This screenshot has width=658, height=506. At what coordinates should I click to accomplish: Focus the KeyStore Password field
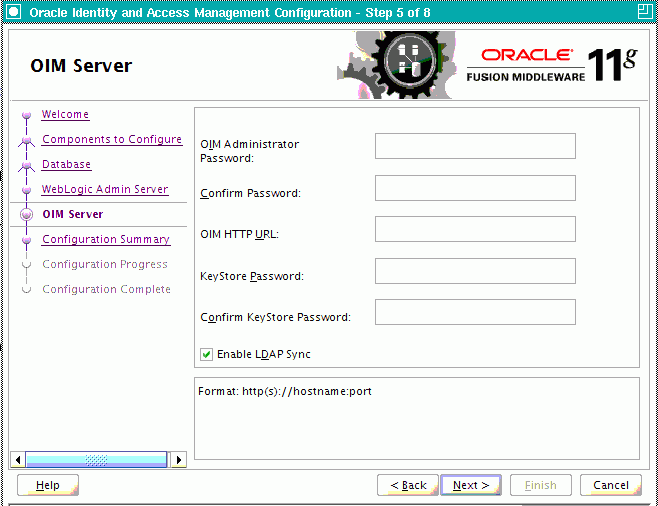click(x=475, y=271)
